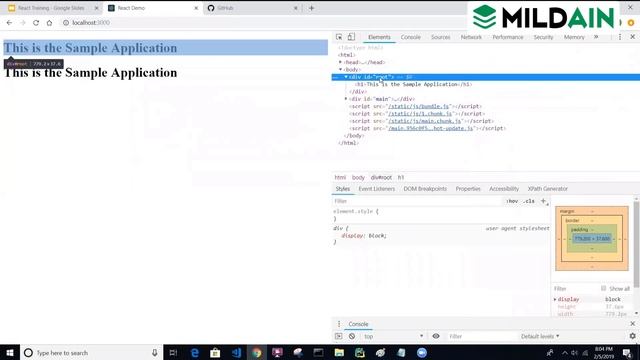640x360 pixels.
Task: Open the DOM Breakpoints pane tab
Action: (425, 189)
